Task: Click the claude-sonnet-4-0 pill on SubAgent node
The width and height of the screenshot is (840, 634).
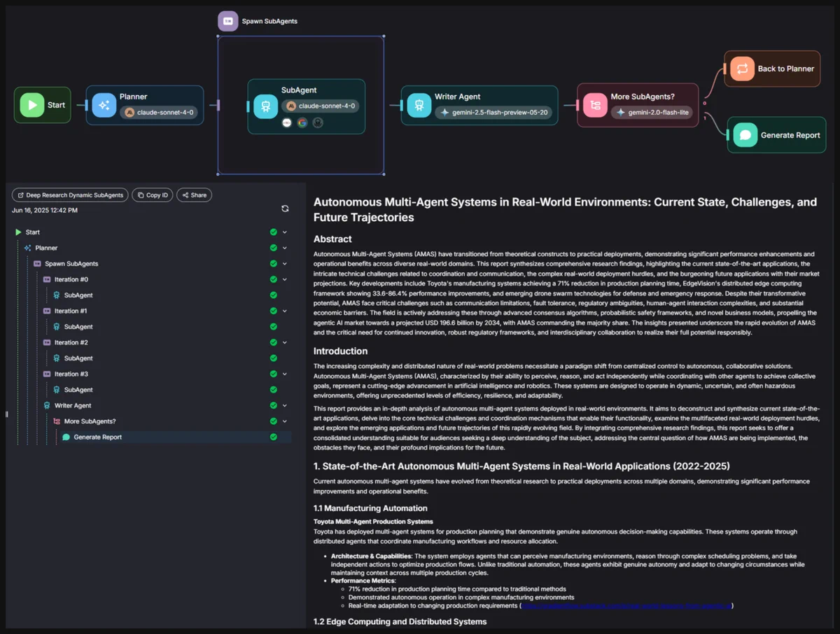Action: 320,106
